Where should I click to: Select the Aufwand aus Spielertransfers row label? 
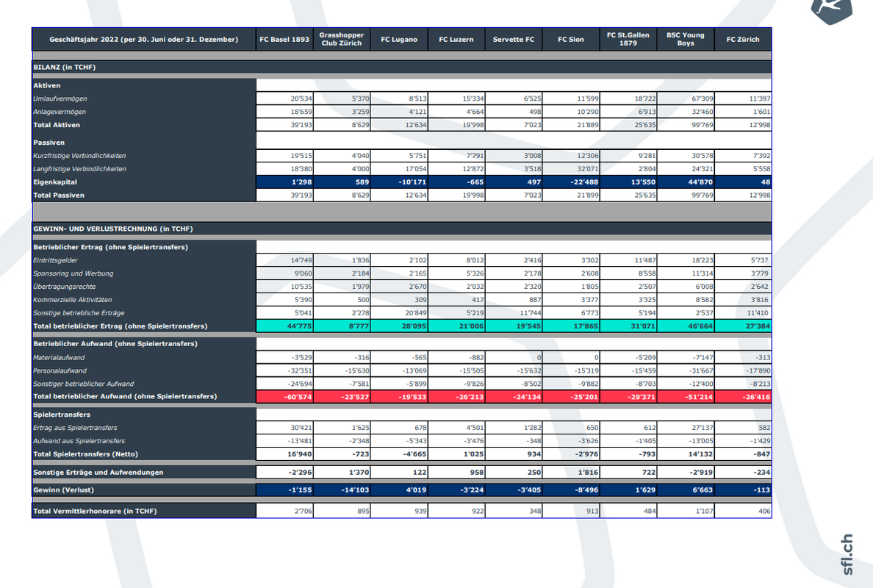pyautogui.click(x=79, y=441)
